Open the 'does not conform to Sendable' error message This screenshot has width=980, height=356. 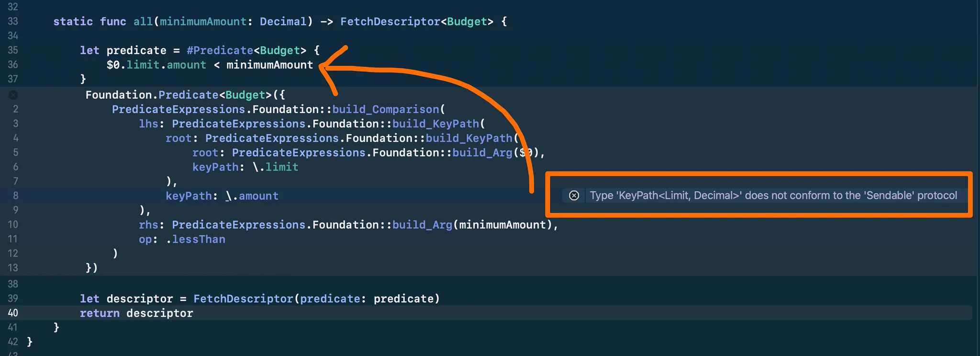[773, 195]
